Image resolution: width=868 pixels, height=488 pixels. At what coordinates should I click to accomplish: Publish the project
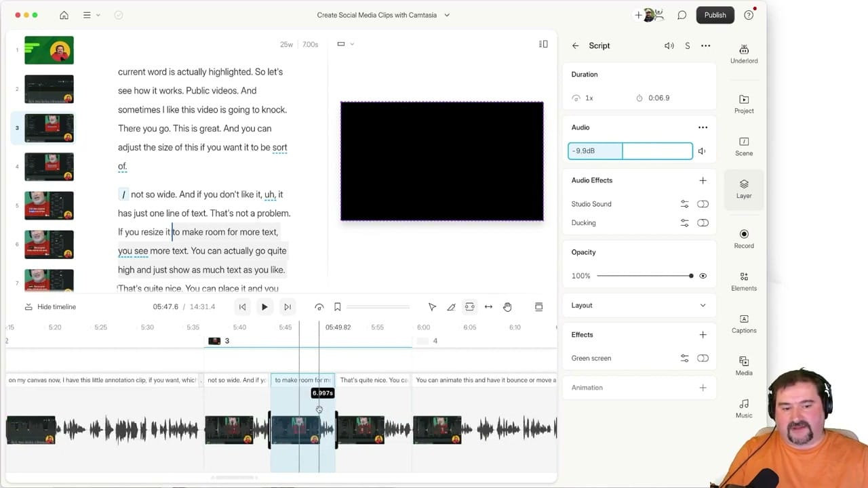(715, 14)
